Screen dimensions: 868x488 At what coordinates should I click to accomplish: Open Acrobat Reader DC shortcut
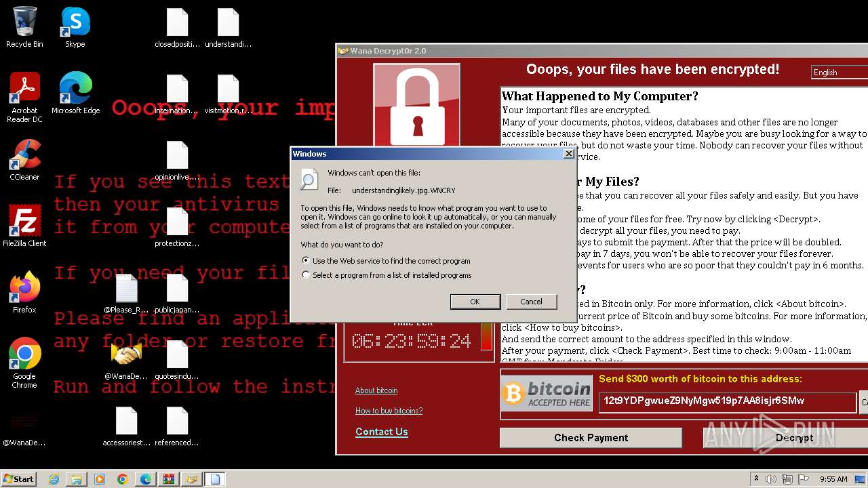[24, 97]
